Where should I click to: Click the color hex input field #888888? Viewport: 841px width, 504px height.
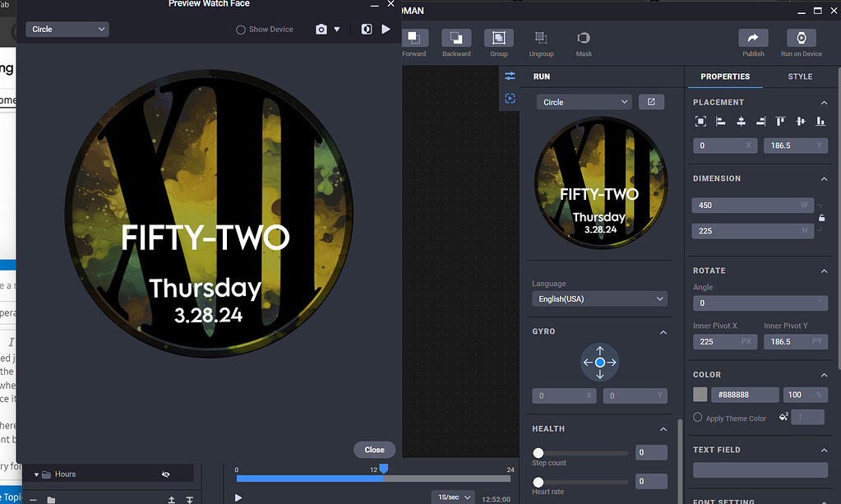click(x=744, y=395)
